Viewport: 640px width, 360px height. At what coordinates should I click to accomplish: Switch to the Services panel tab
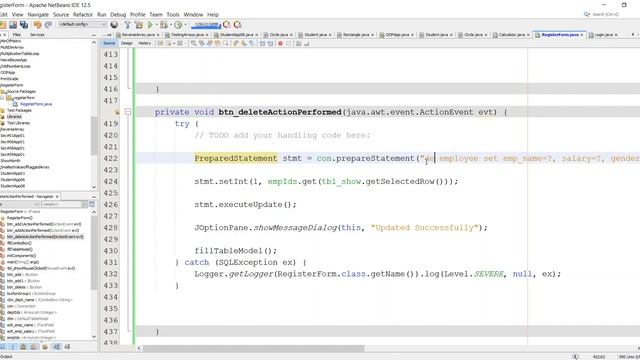[x=37, y=35]
